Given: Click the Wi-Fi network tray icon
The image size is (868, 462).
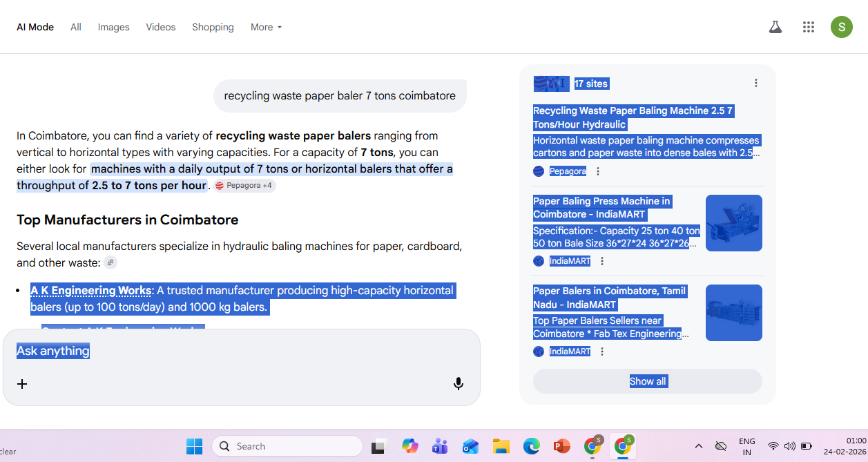Looking at the screenshot, I should click(773, 446).
